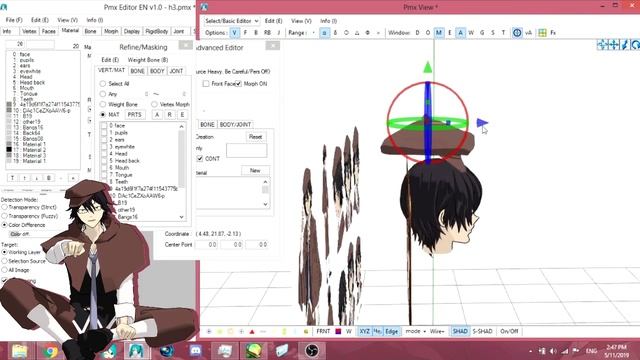This screenshot has height=360, width=640.
Task: Disable the Morph ON checkbox
Action: 238,84
